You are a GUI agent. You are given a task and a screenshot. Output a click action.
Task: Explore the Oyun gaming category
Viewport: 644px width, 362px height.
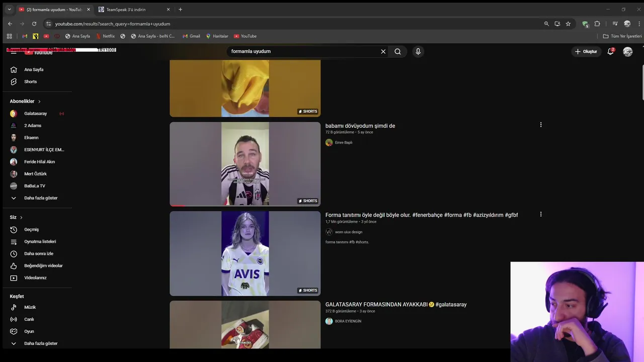[29, 331]
